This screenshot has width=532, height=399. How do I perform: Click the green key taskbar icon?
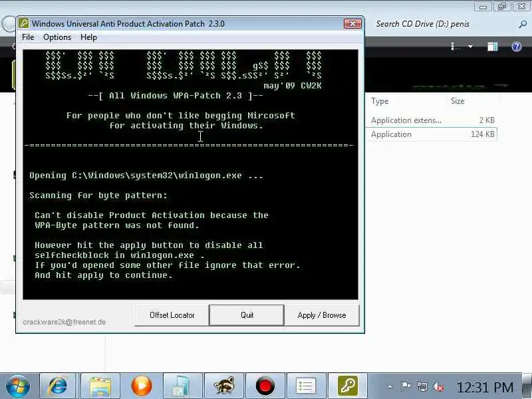(x=347, y=386)
